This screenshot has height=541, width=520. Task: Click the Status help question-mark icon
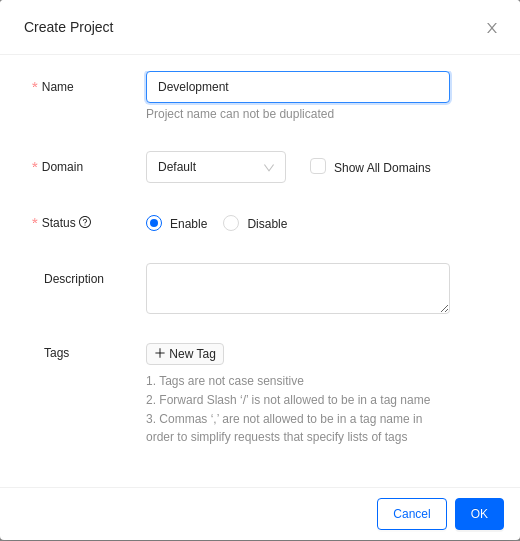click(x=85, y=222)
